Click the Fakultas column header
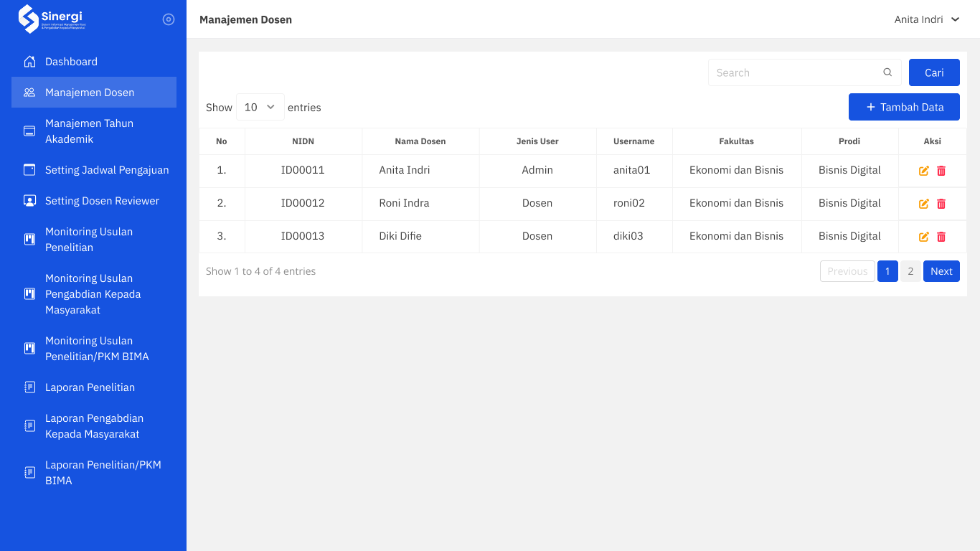980x551 pixels. coord(737,141)
